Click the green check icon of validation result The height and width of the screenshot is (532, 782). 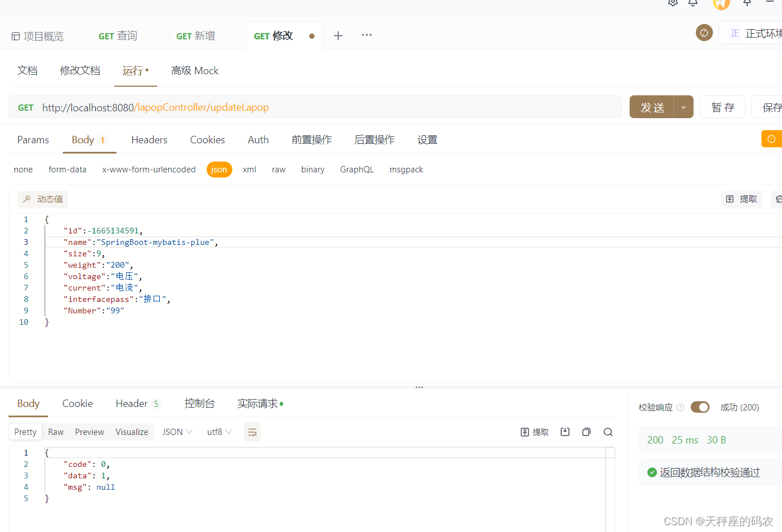coord(652,472)
